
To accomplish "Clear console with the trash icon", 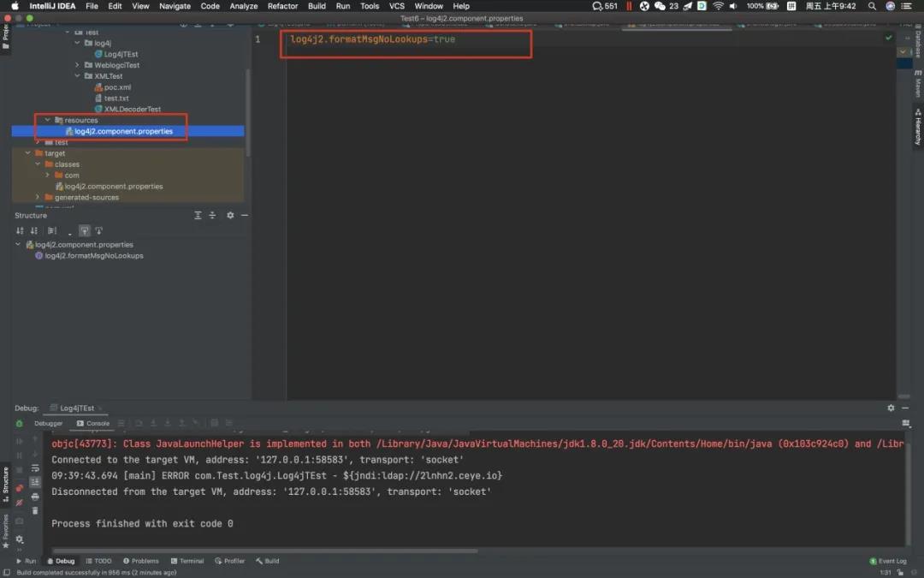I will point(35,510).
